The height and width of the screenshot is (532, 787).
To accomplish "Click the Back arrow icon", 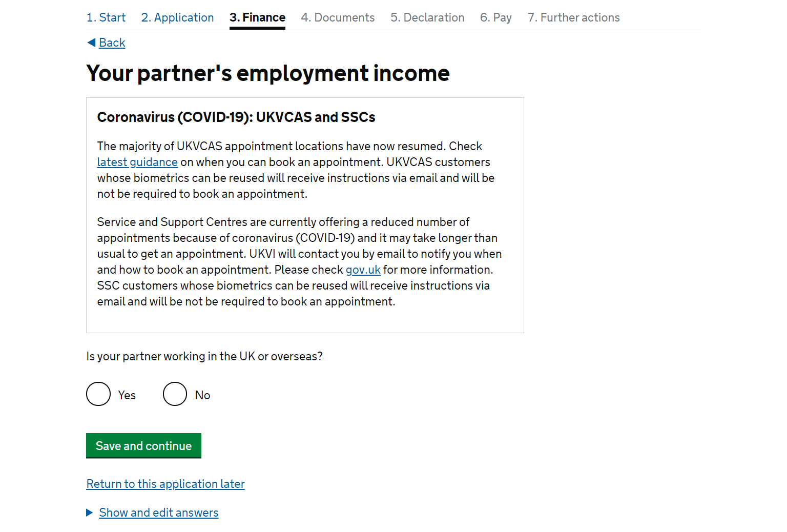I will [x=91, y=43].
